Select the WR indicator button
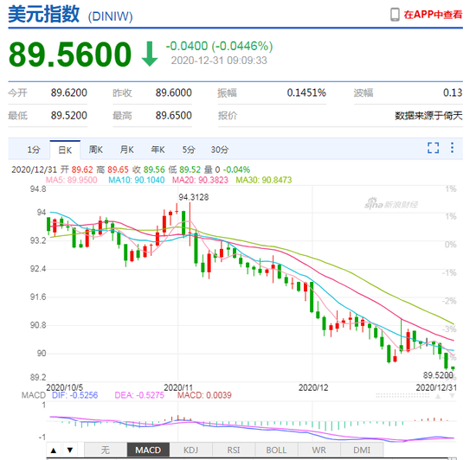Viewport: 476px width, 460px height. point(319,450)
